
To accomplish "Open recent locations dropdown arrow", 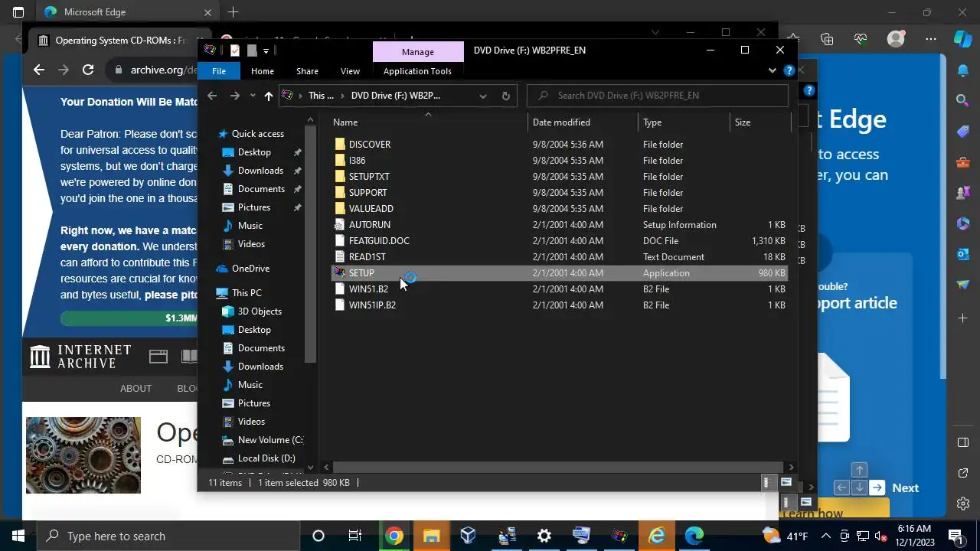I will point(252,96).
